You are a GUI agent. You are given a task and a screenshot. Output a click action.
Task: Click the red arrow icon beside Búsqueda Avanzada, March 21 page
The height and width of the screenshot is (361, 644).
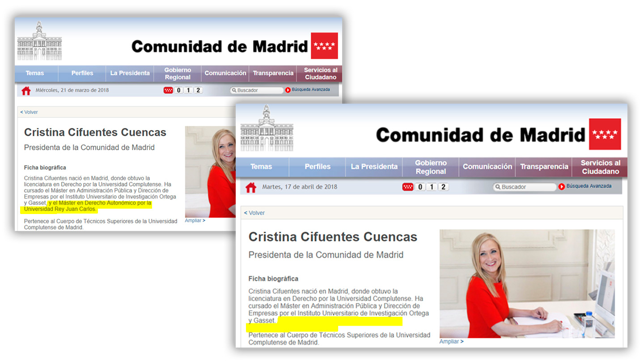[288, 90]
